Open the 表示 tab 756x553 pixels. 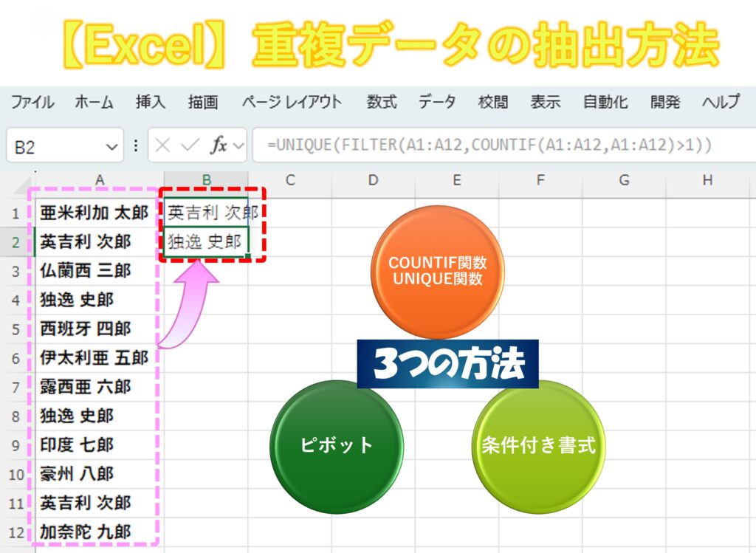point(546,102)
